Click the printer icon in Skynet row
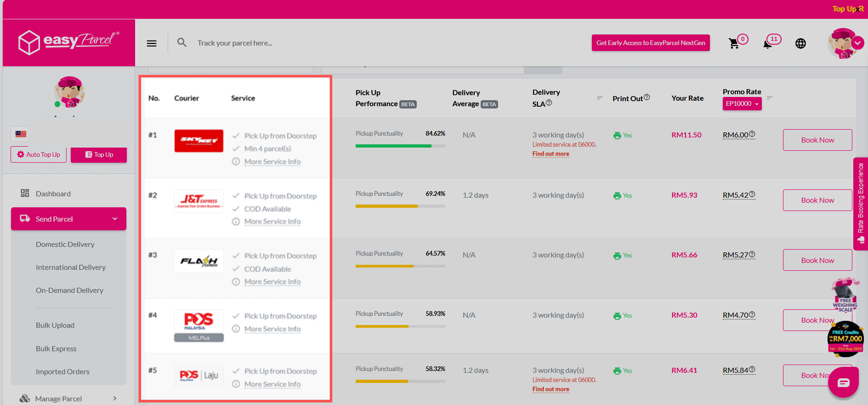The width and height of the screenshot is (868, 405). 617,136
